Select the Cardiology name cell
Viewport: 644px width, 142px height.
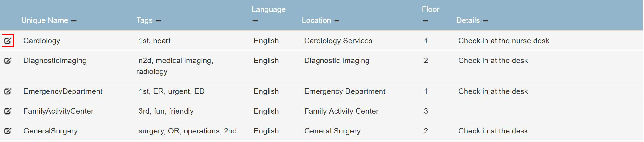click(42, 41)
